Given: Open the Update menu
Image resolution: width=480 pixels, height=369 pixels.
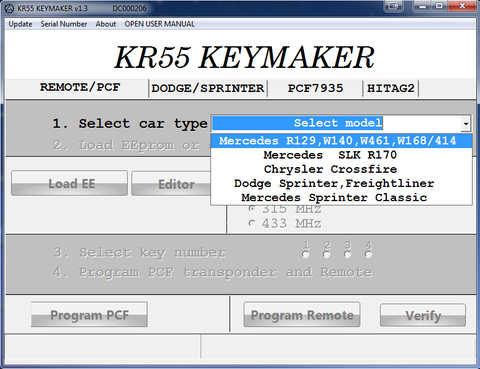Looking at the screenshot, I should [x=20, y=24].
